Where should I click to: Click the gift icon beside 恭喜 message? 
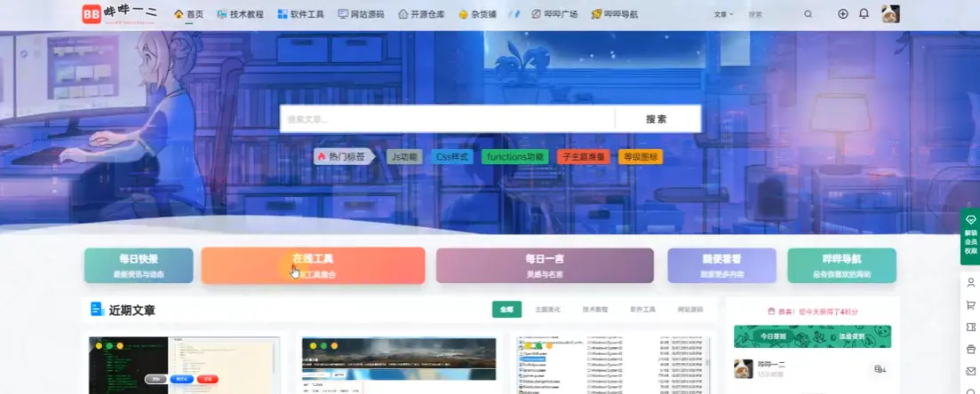pos(770,311)
